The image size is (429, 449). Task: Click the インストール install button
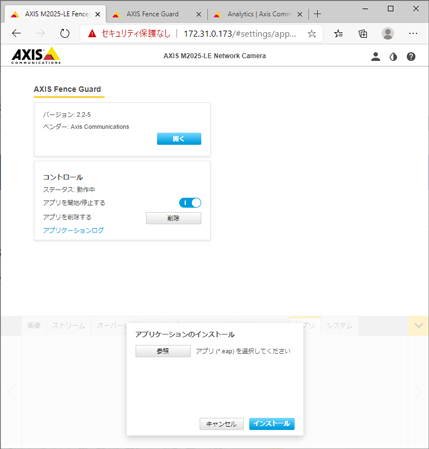coord(272,424)
